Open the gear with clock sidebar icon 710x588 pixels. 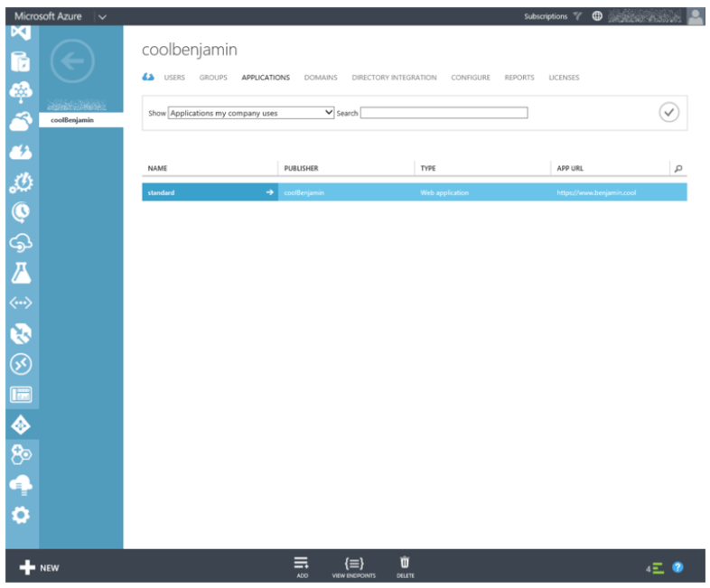(21, 182)
